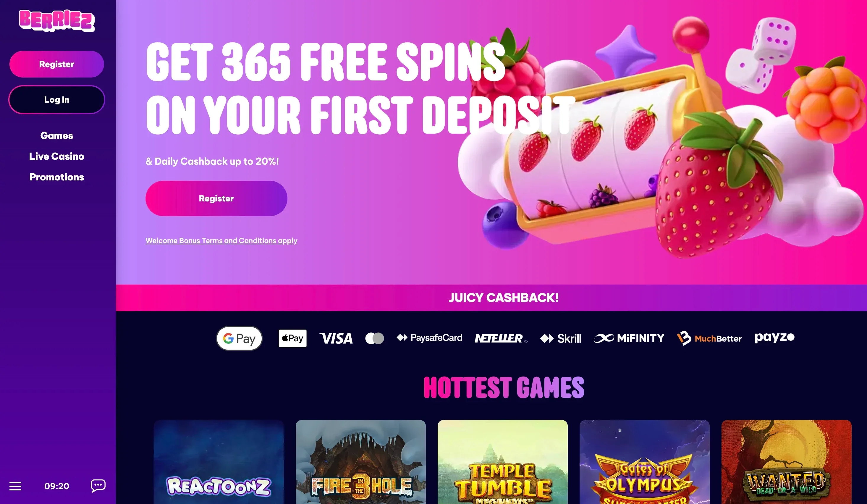
Task: Click the PaysafeCard payment logo
Action: [x=429, y=338]
